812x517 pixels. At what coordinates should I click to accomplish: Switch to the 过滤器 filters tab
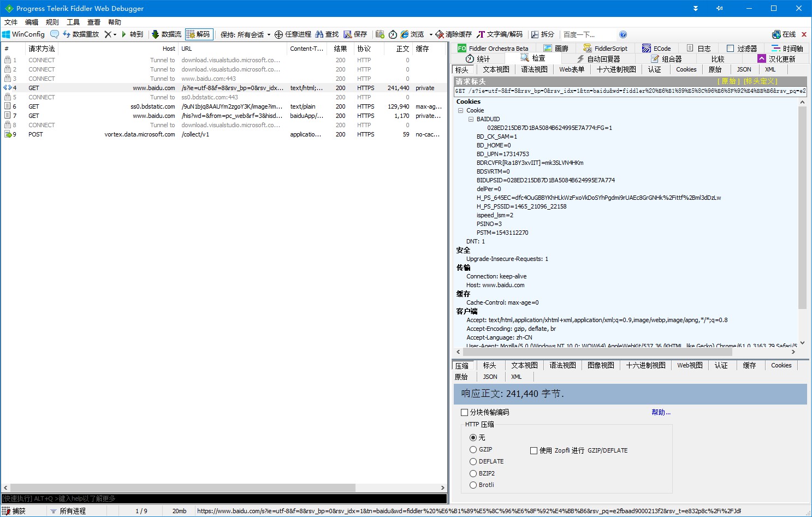click(x=742, y=49)
